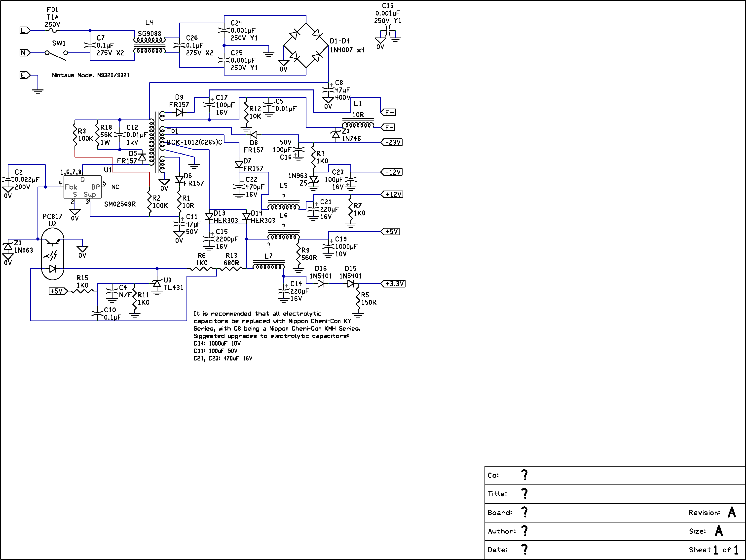Click the U1 SM02569R IC block
The width and height of the screenshot is (746, 560).
click(82, 187)
